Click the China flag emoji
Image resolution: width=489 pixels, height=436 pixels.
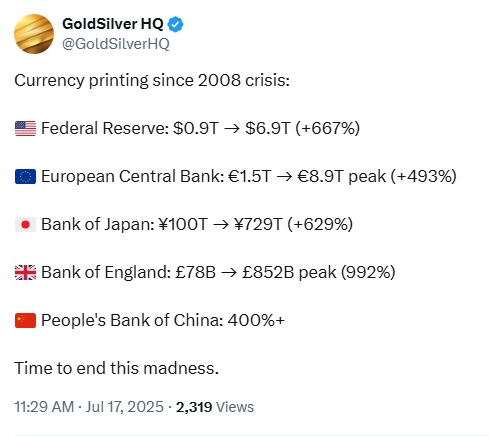(x=25, y=320)
